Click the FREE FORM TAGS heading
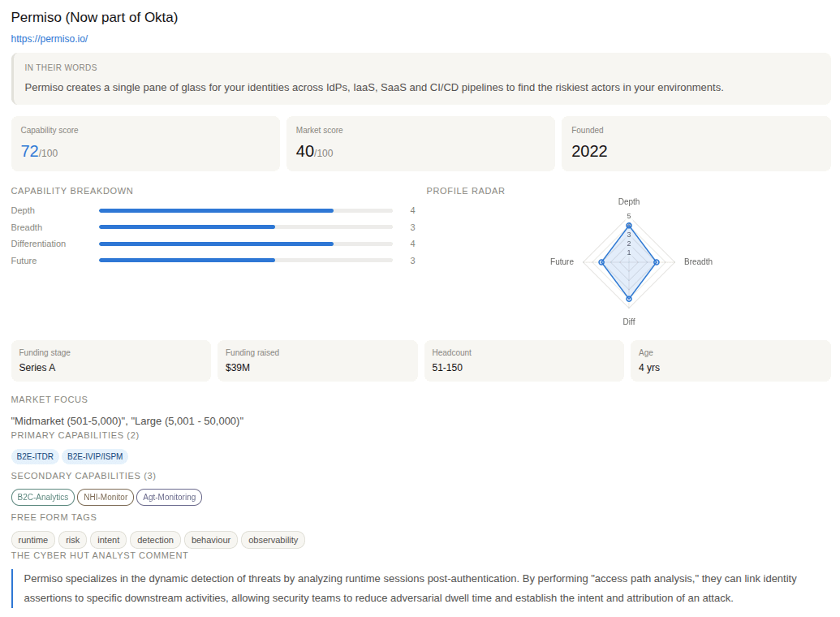 coord(54,517)
